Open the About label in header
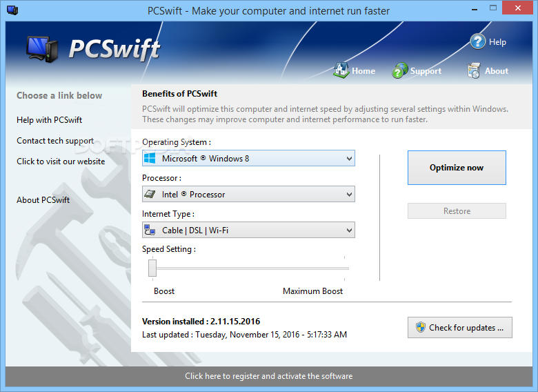 (x=497, y=70)
